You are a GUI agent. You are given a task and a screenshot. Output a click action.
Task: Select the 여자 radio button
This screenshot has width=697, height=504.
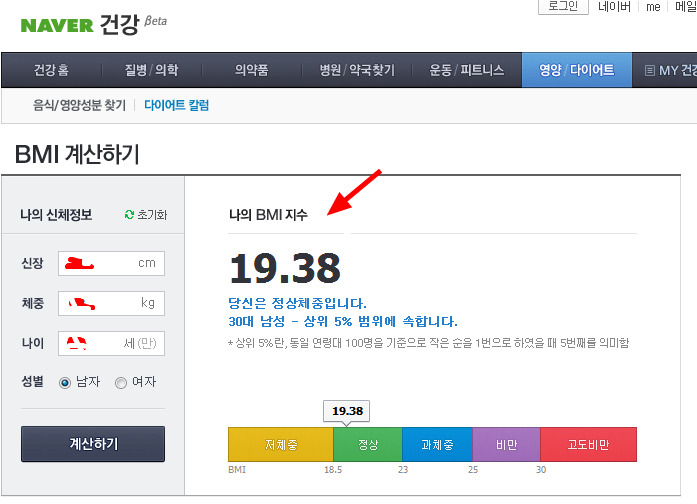click(121, 382)
